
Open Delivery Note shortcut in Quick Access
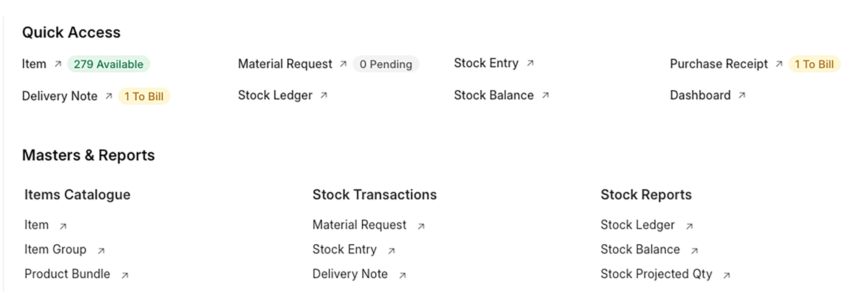coord(60,96)
